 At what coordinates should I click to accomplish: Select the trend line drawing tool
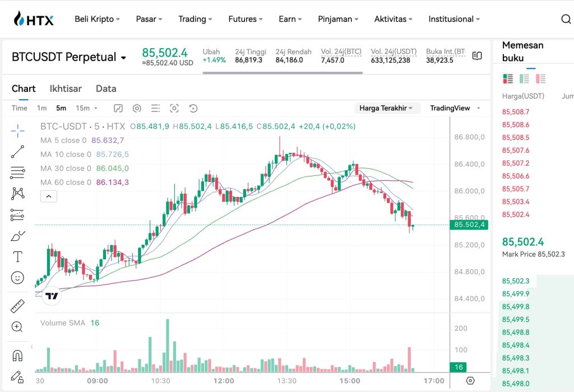pyautogui.click(x=17, y=151)
